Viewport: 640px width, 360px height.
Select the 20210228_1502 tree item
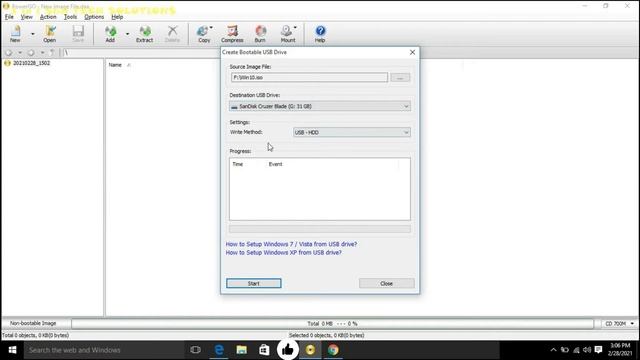[x=31, y=63]
